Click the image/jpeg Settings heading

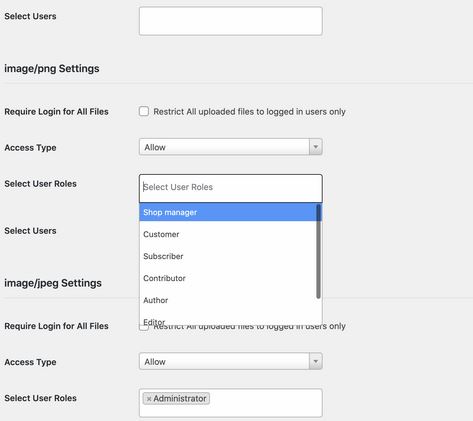click(x=53, y=283)
